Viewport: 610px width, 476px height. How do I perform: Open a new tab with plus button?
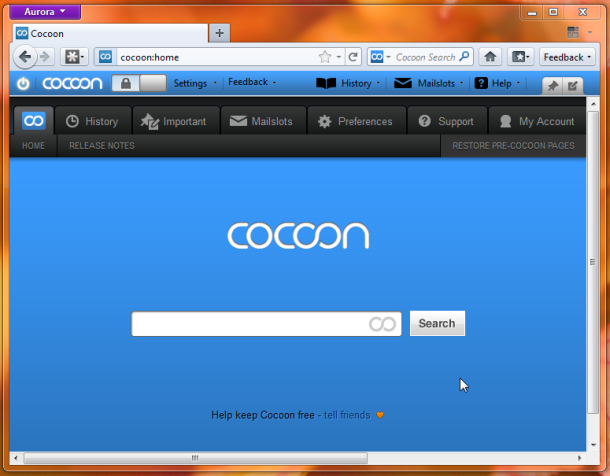[x=219, y=33]
